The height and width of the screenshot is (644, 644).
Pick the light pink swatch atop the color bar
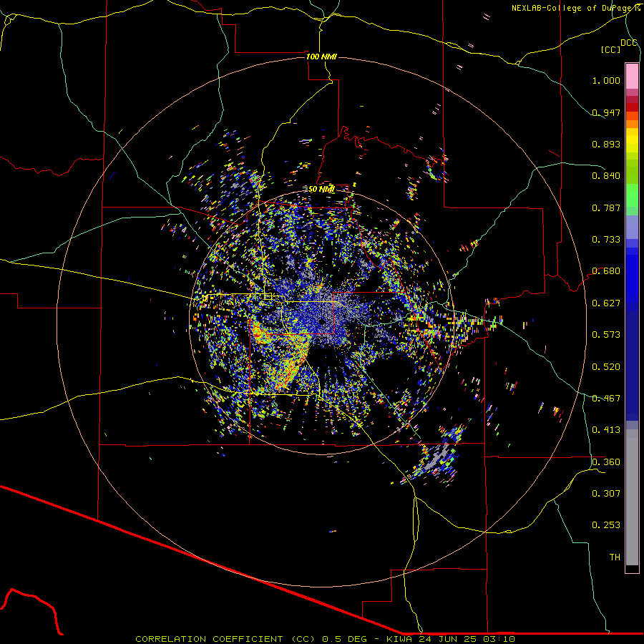pos(632,76)
